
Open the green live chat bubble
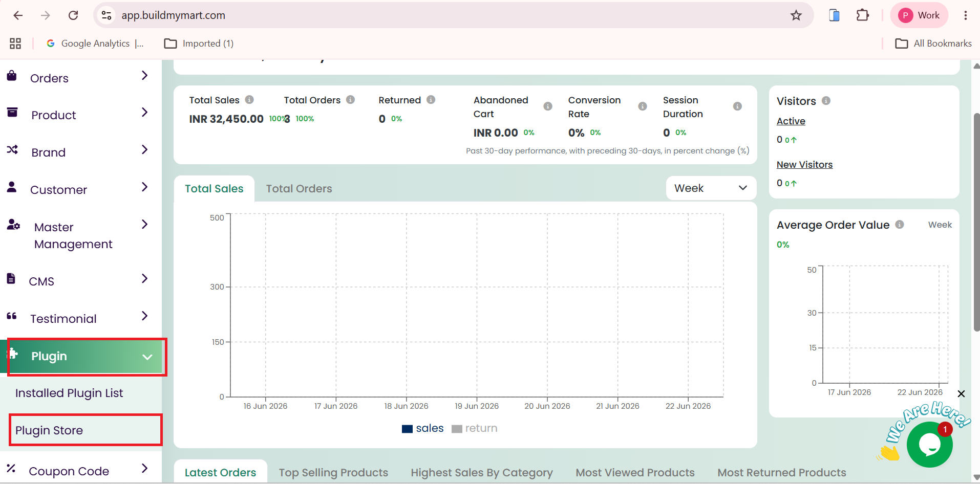point(930,444)
